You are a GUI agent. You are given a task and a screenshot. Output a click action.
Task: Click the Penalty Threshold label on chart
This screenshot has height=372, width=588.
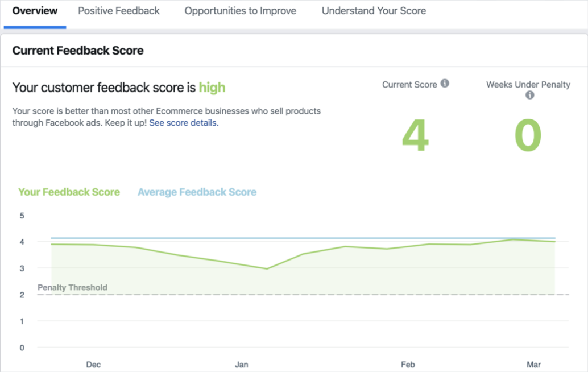coord(72,288)
